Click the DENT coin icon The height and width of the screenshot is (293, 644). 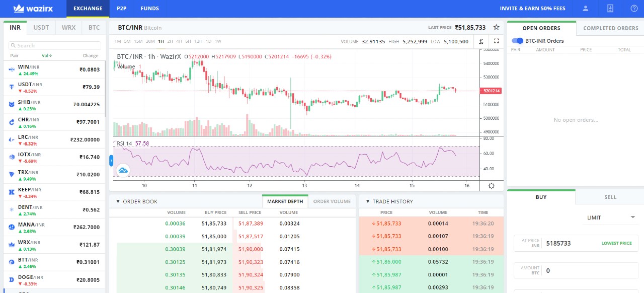click(x=12, y=209)
